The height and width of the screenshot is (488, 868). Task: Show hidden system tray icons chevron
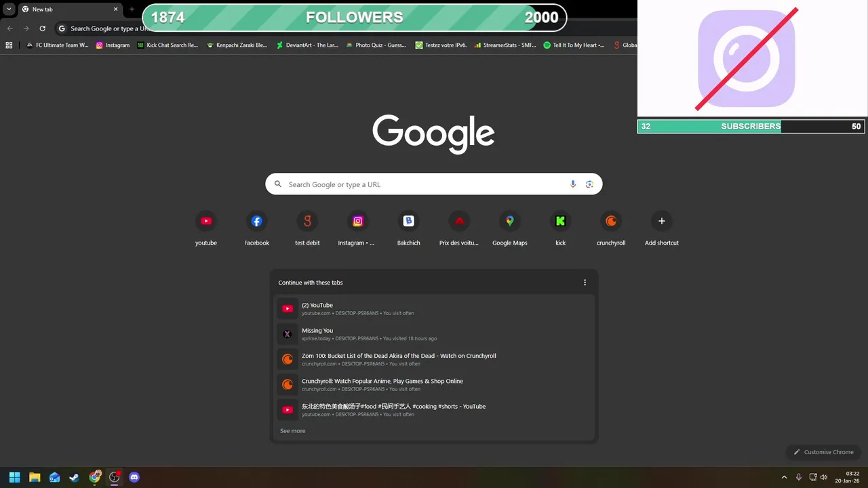(x=785, y=477)
